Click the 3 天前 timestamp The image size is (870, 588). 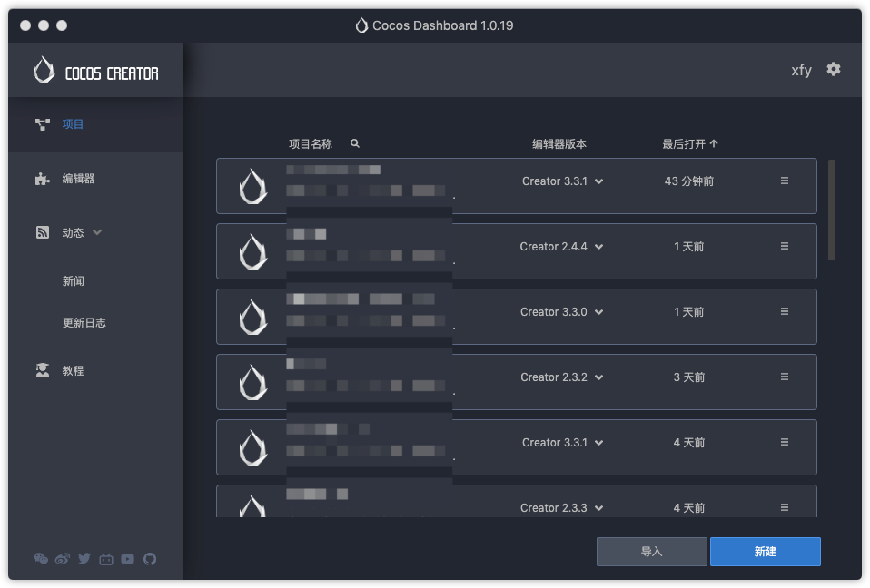689,377
